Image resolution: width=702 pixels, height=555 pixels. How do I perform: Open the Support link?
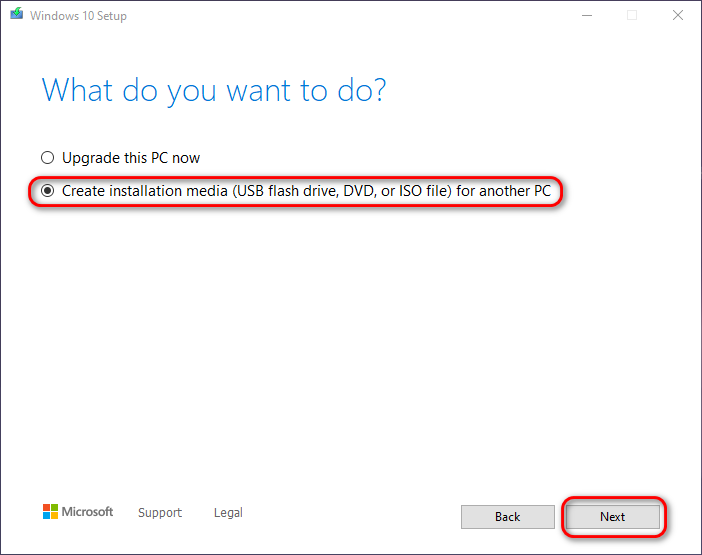tap(160, 512)
